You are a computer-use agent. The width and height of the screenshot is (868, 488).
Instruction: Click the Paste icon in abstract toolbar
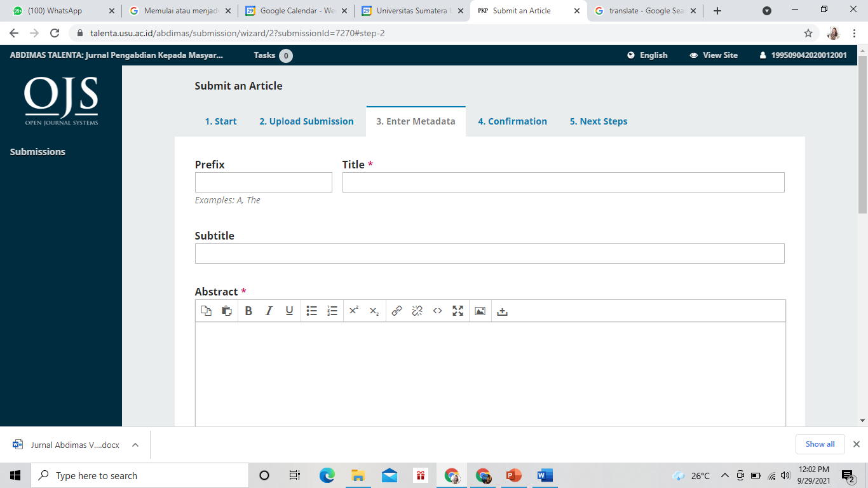pos(226,311)
